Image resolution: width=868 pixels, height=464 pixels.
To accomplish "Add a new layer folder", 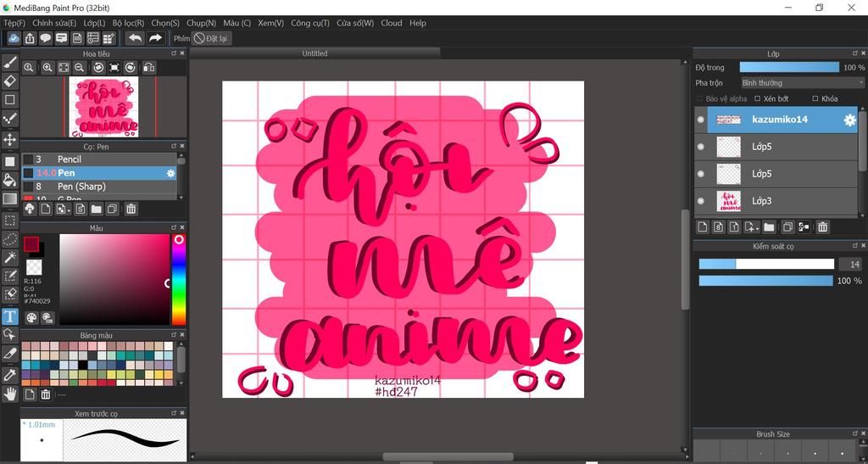I will 769,226.
